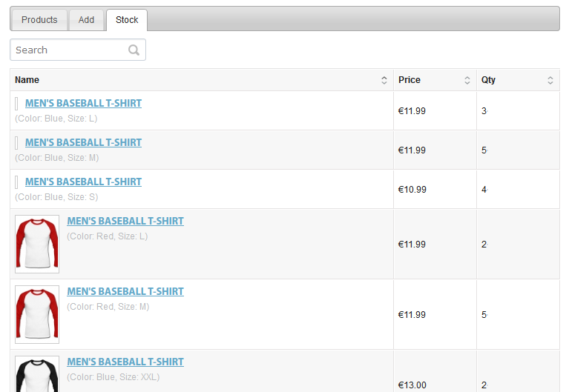Click the red shirt thumbnail for size M
Viewport: 566px width, 392px height.
click(37, 314)
